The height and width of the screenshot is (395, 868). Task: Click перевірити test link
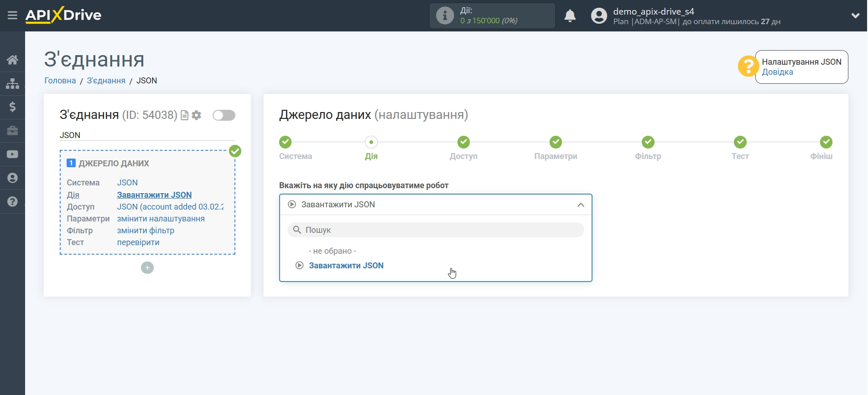pos(138,242)
